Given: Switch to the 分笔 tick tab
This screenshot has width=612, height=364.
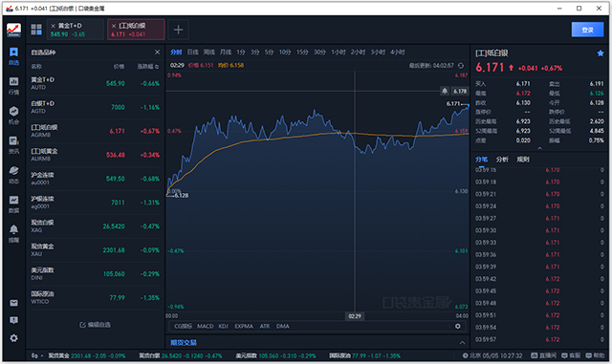Looking at the screenshot, I should tap(481, 160).
